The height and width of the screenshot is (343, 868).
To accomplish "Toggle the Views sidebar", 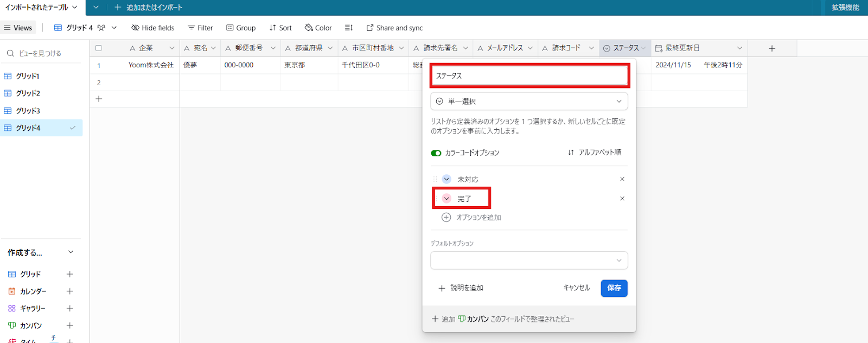I will click(17, 28).
